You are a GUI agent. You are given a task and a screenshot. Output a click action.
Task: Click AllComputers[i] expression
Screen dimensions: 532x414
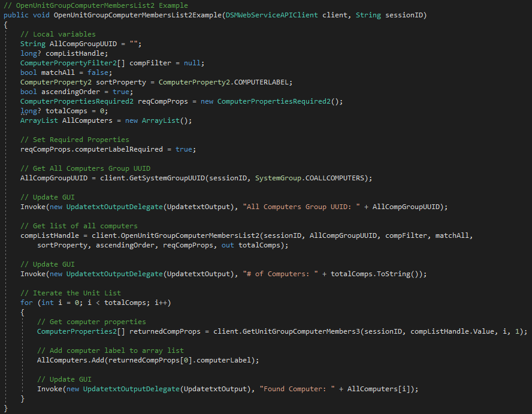pyautogui.click(x=379, y=389)
